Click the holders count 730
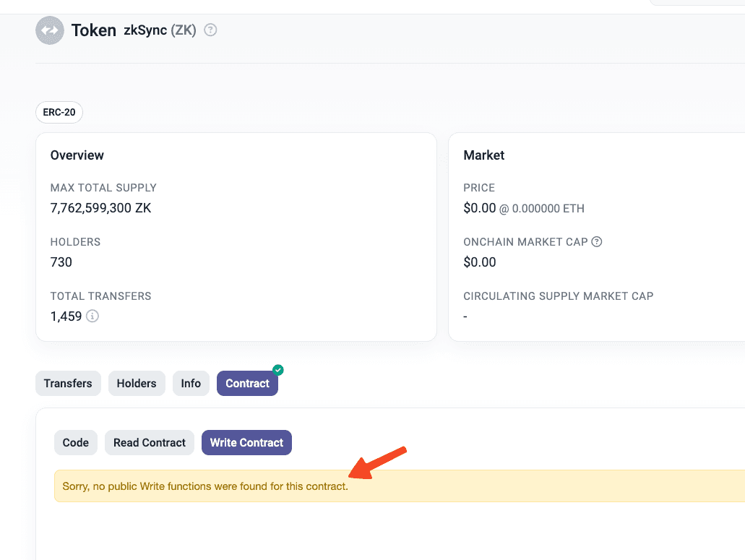Viewport: 745px width, 560px height. [61, 262]
